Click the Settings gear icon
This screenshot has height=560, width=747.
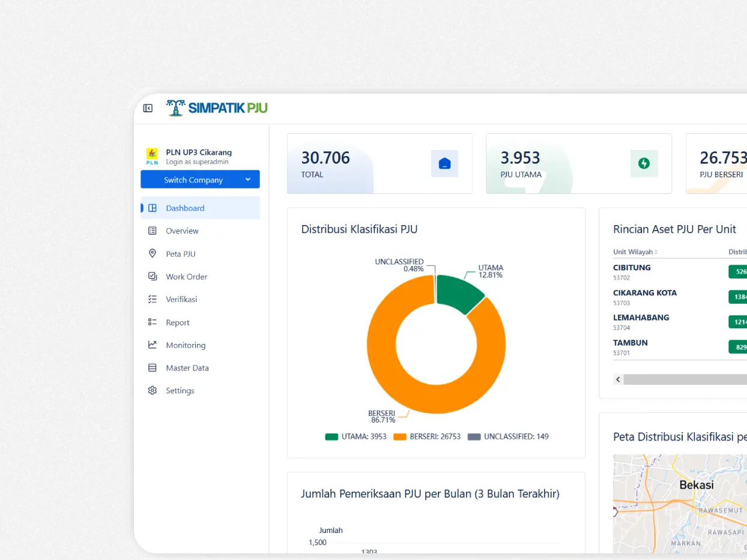coord(153,390)
